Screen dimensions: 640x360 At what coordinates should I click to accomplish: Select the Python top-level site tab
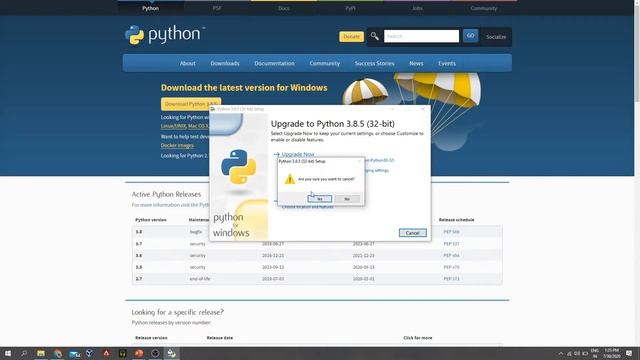point(151,8)
